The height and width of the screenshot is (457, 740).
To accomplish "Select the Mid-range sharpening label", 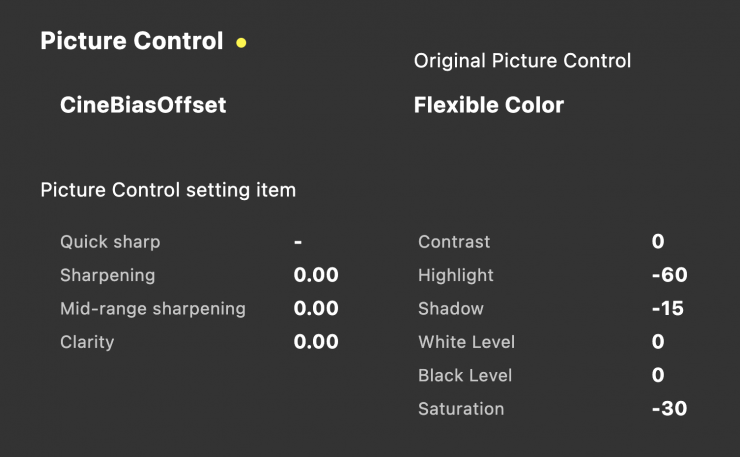I will pyautogui.click(x=152, y=309).
